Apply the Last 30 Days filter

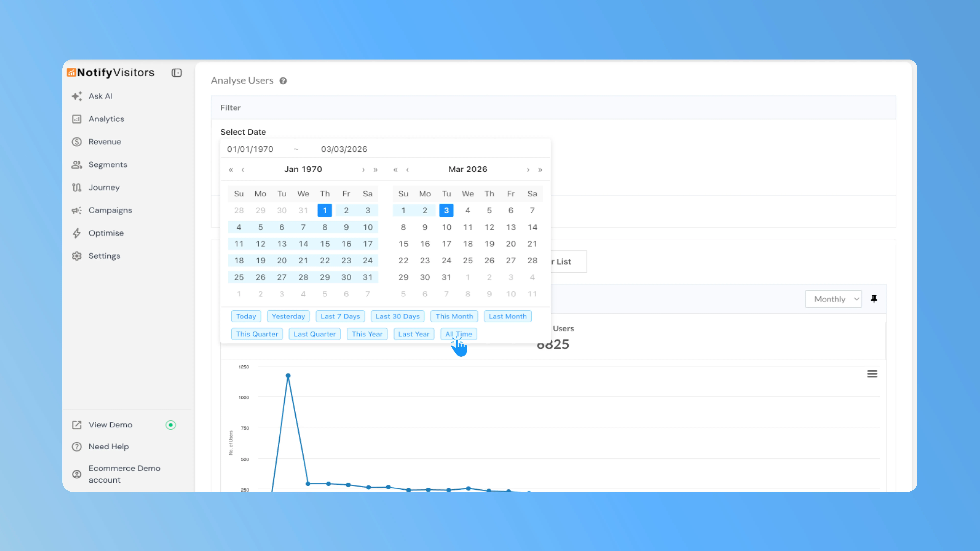(397, 316)
